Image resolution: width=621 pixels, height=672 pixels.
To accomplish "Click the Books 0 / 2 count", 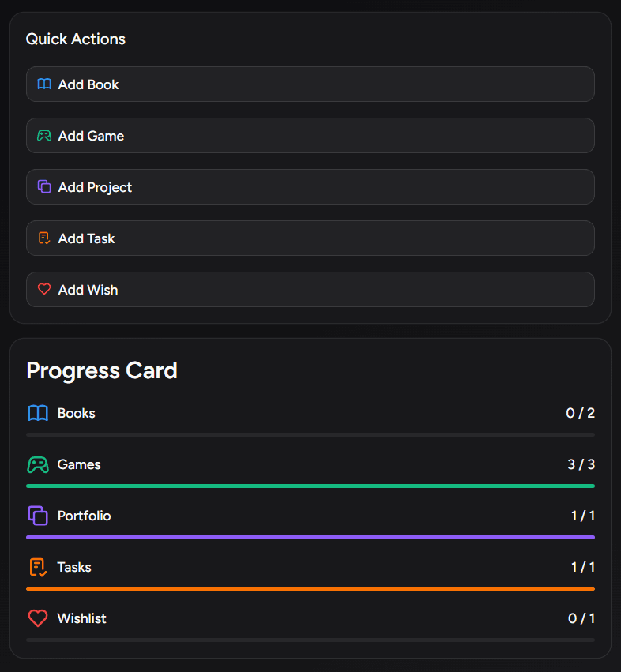I will click(x=580, y=413).
